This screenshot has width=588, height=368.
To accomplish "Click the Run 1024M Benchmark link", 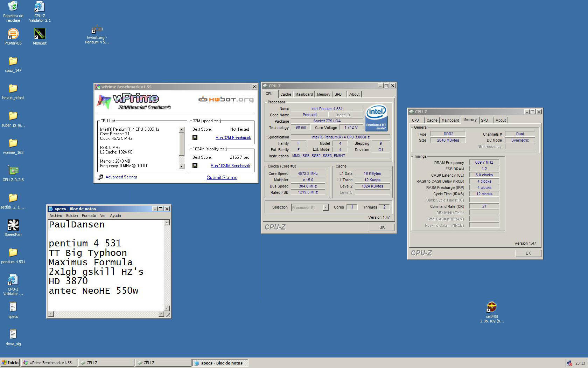I will 230,166.
